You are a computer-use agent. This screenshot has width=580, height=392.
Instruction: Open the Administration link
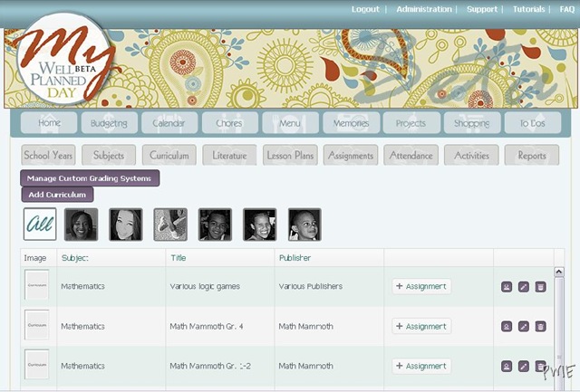pos(424,9)
